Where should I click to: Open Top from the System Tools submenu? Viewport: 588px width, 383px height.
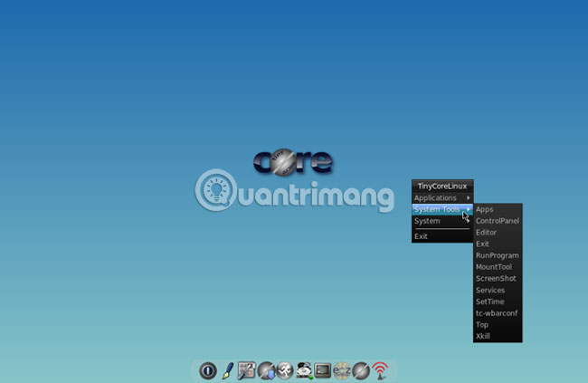498,325
